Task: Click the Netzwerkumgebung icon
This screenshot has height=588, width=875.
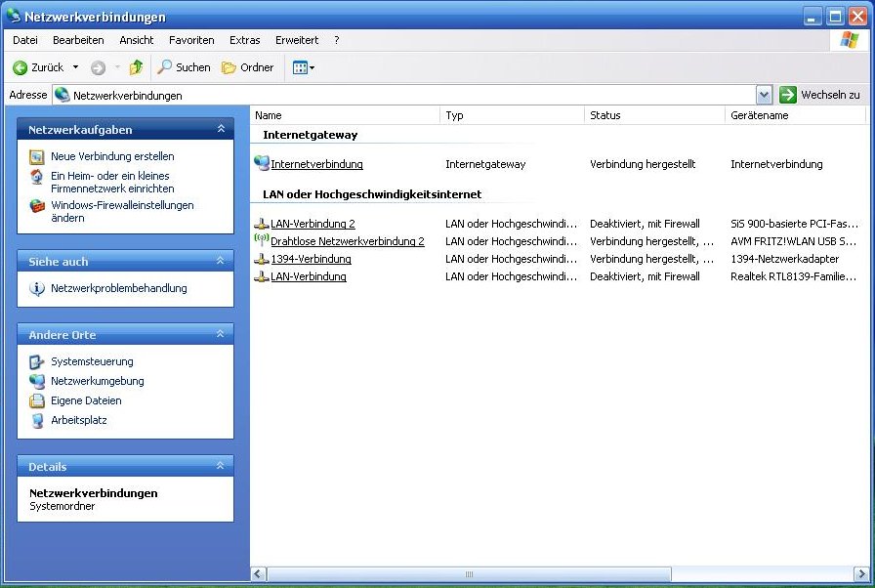Action: coord(37,382)
